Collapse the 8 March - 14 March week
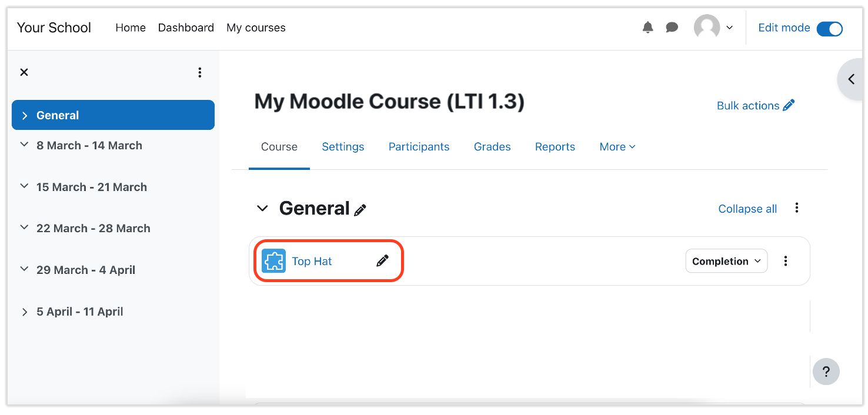Screen dimensions: 868x415 coord(24,145)
